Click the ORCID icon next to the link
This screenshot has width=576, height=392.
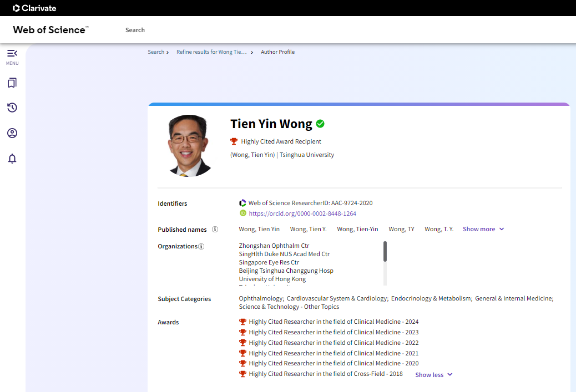click(x=243, y=213)
